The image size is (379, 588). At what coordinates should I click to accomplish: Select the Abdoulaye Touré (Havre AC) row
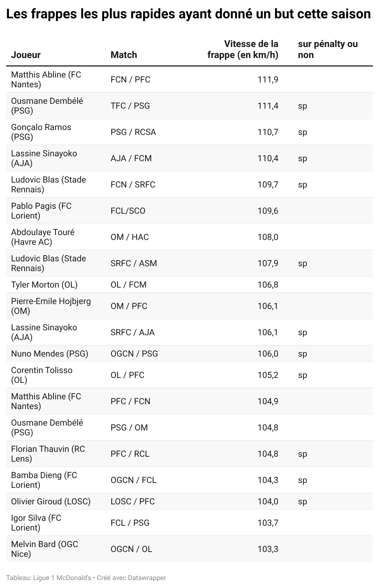[x=43, y=237]
